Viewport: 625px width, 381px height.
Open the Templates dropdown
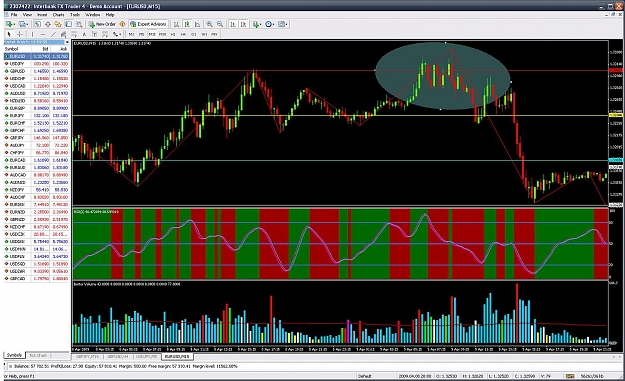point(283,24)
